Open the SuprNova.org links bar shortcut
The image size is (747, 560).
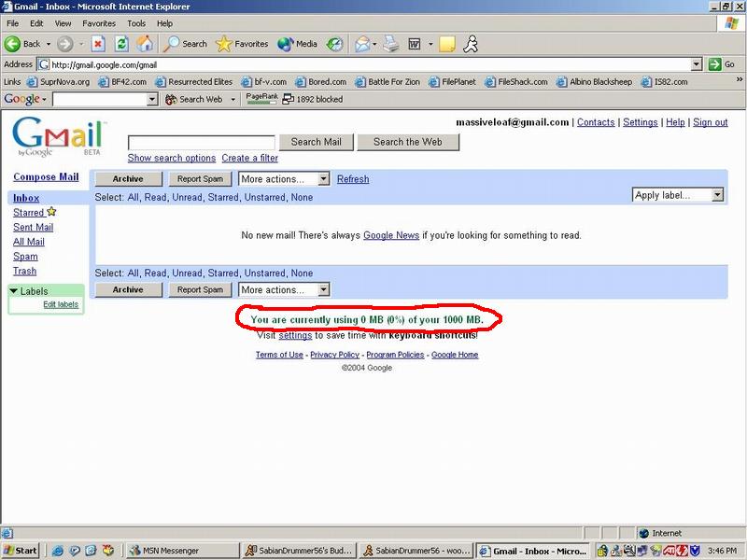[59, 82]
